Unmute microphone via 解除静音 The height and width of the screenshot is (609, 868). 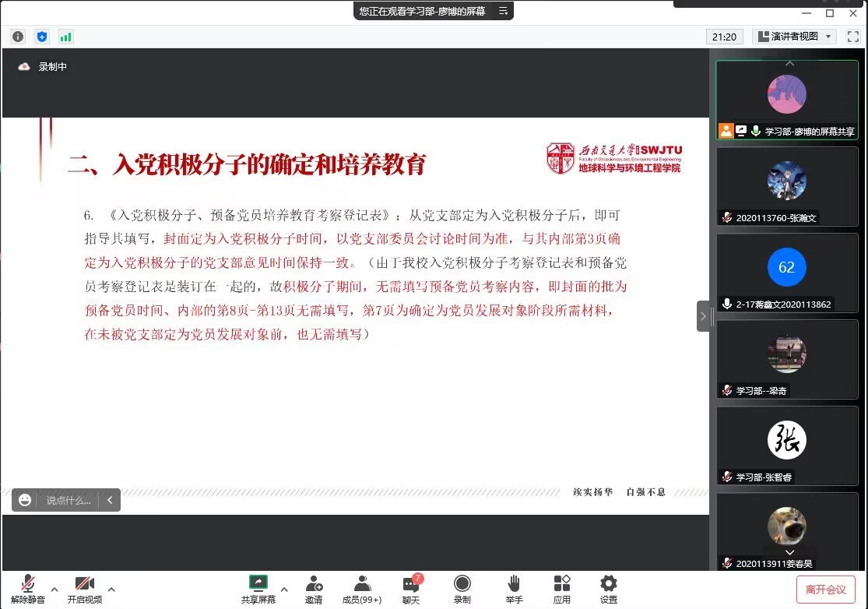point(28,590)
